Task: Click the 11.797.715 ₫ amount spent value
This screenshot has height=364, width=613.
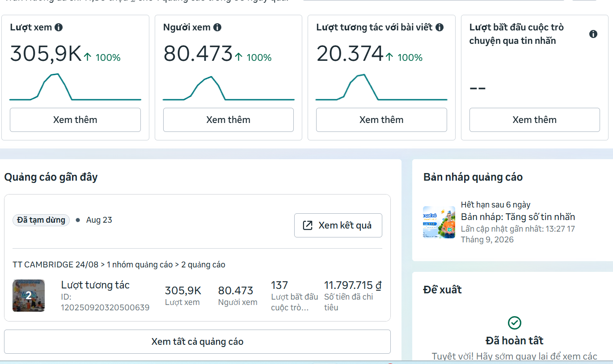Action: coord(353,285)
